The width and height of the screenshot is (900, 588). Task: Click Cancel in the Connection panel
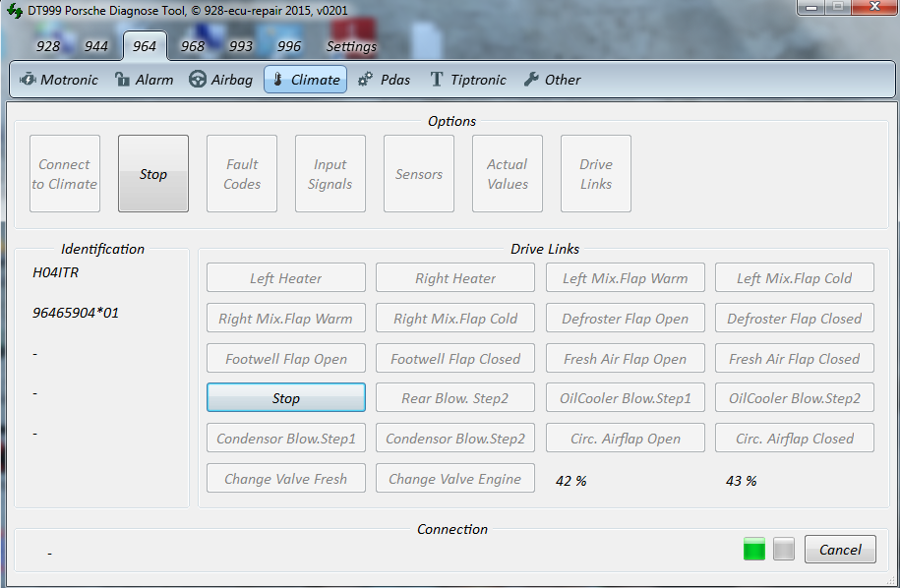(840, 550)
